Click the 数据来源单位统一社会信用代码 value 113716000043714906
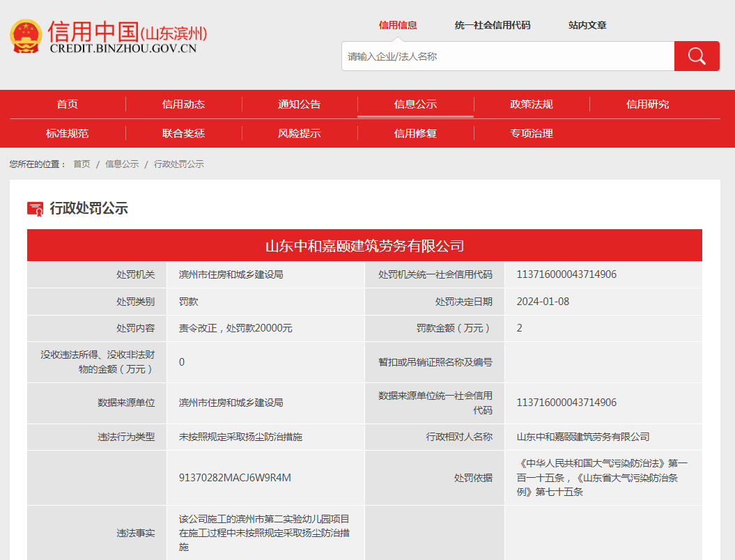Viewport: 735px width, 560px height. coord(566,403)
